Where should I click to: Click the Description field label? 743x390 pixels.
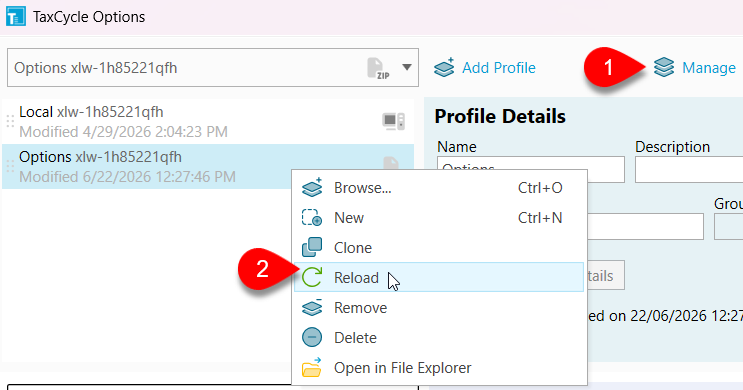pyautogui.click(x=672, y=147)
